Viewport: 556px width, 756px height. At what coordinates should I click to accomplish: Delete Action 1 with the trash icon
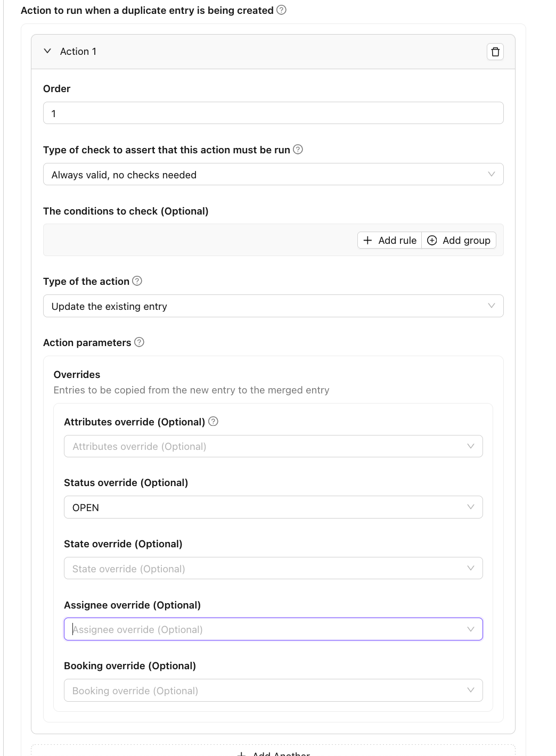(495, 52)
